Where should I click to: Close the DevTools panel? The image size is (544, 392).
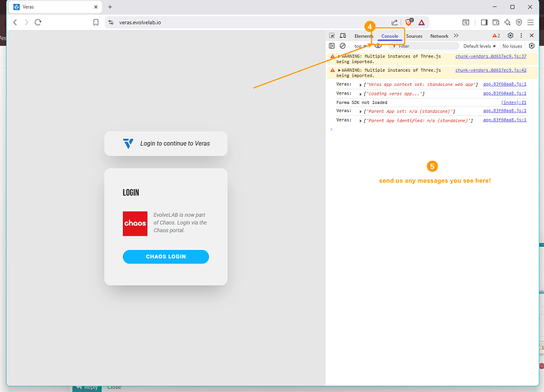[x=531, y=35]
